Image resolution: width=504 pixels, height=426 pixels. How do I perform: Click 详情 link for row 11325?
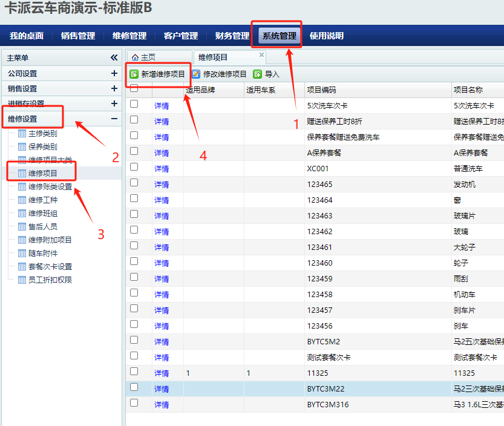point(162,373)
